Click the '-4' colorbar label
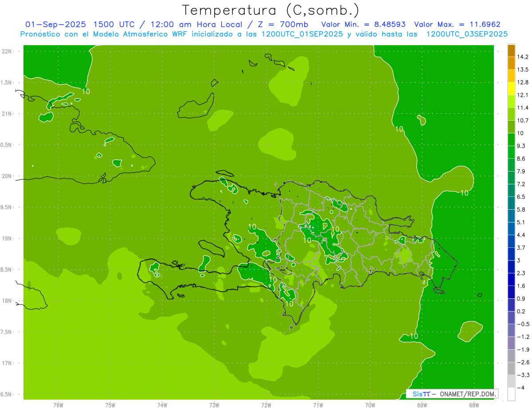532x411 pixels. [x=521, y=388]
